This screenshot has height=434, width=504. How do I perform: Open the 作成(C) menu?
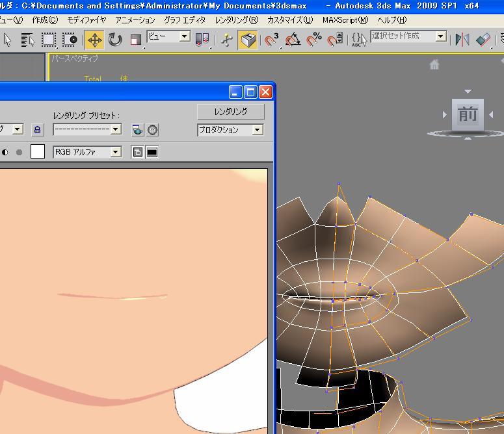(x=45, y=20)
